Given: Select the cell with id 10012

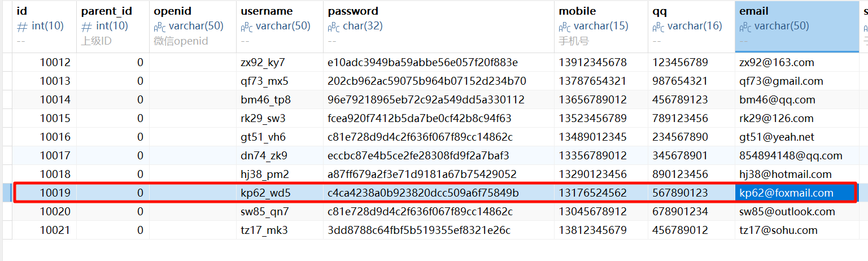Looking at the screenshot, I should point(55,62).
